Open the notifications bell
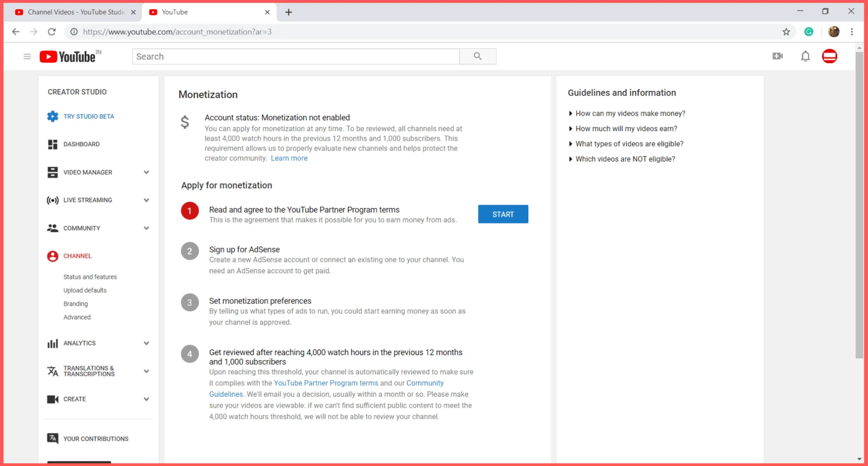This screenshot has height=466, width=868. (805, 56)
